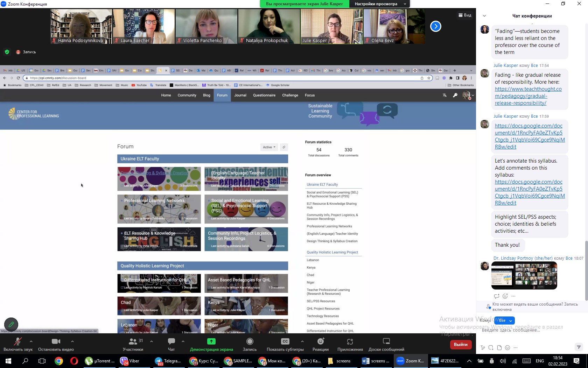588x368 pixels.
Task: Open the Journal menu item
Action: tap(240, 95)
